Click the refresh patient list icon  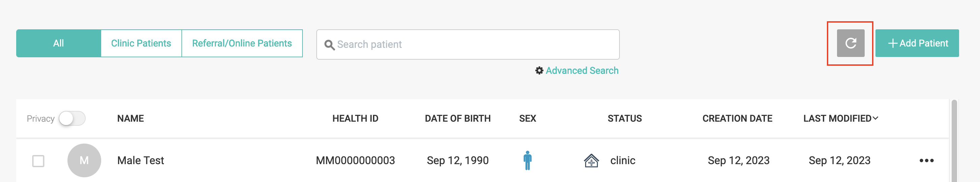pyautogui.click(x=850, y=43)
